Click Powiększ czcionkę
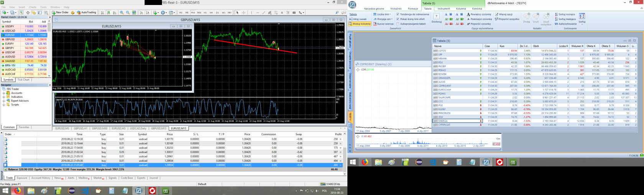The height and width of the screenshot is (195, 644). click(479, 14)
